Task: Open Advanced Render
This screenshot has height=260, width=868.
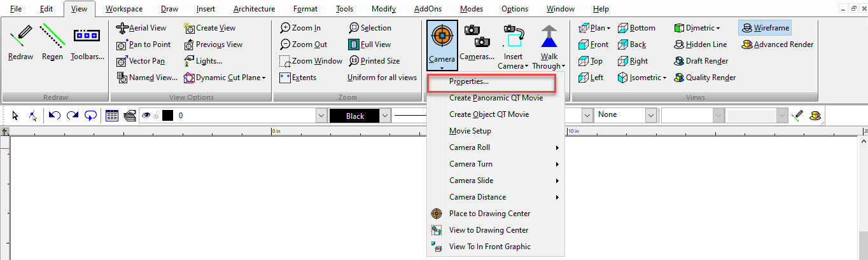Action: [x=777, y=44]
